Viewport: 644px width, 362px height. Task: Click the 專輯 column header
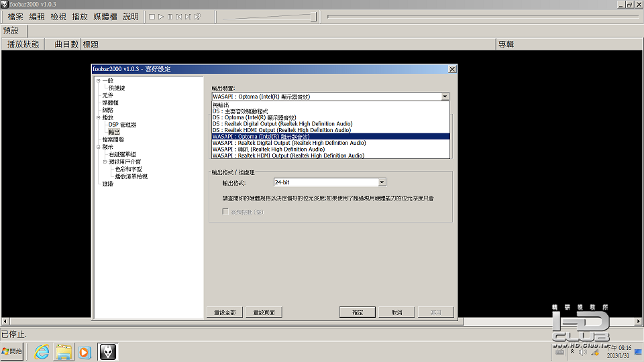coord(569,44)
